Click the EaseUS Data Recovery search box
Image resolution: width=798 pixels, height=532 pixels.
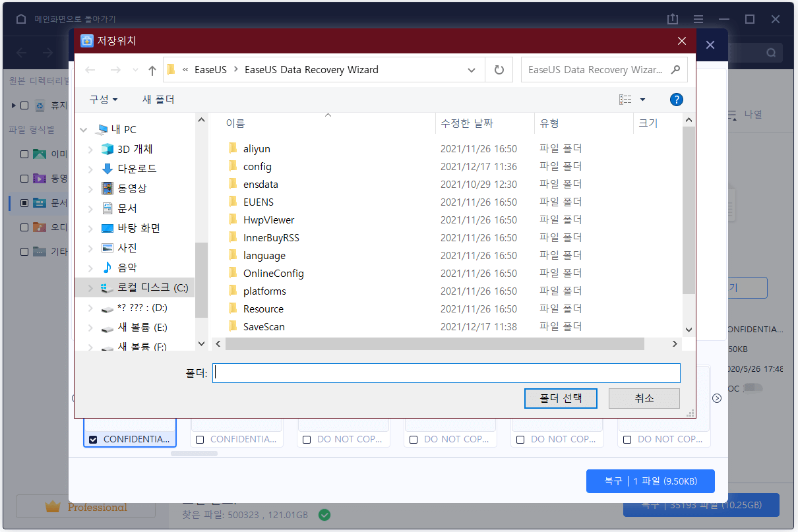604,70
